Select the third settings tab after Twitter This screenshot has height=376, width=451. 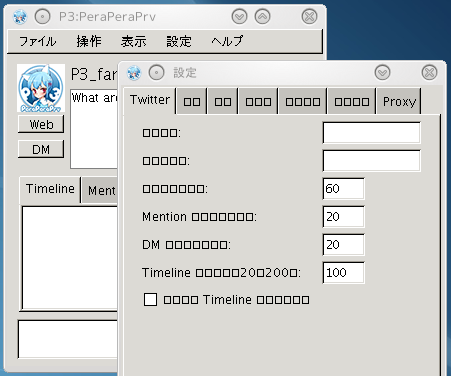click(x=258, y=101)
